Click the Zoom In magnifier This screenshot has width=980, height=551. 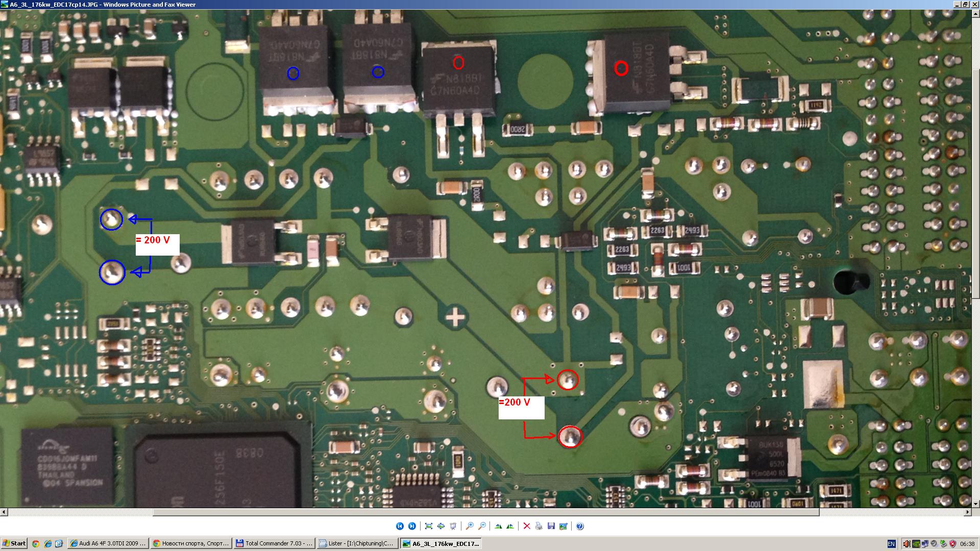(x=470, y=526)
